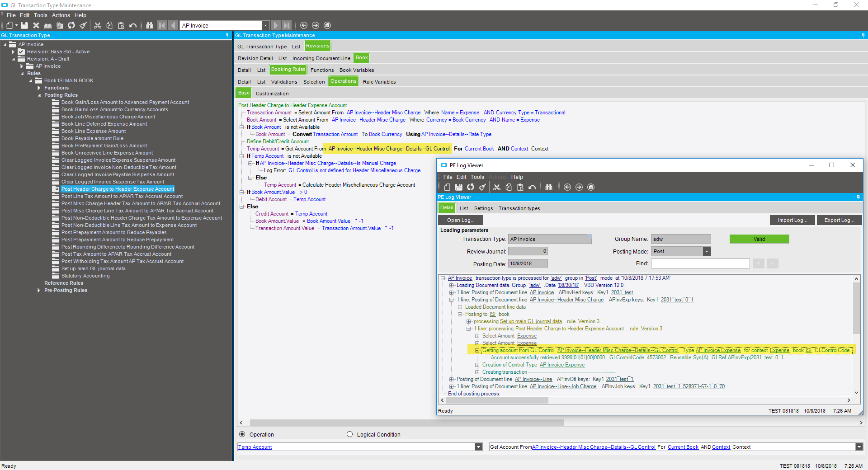
Task: Click the Home icon in main toolbar
Action: [x=327, y=25]
